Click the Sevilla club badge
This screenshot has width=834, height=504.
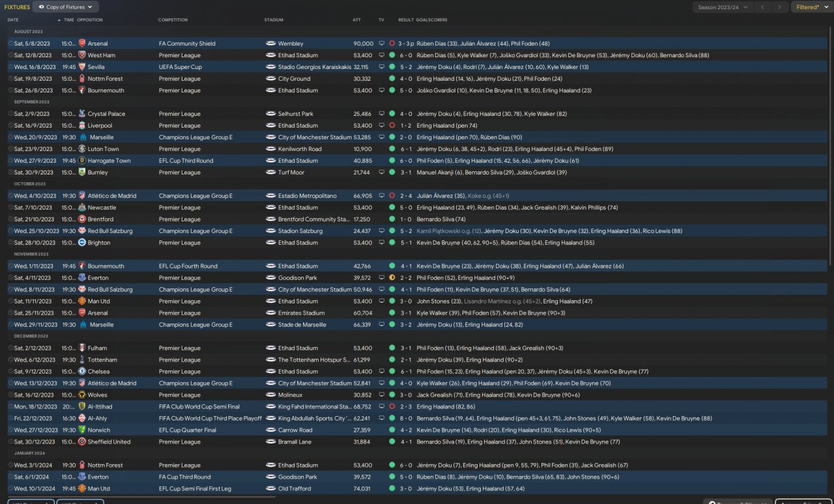[x=82, y=67]
